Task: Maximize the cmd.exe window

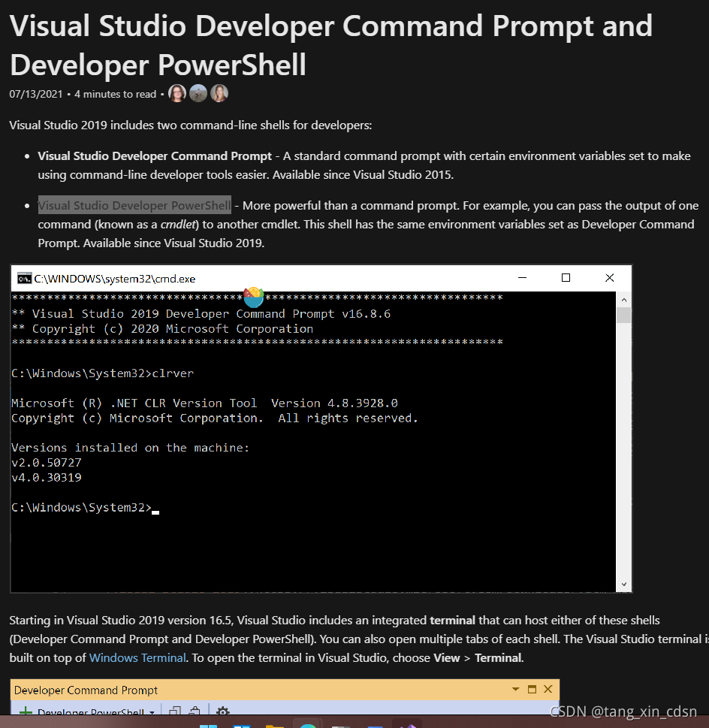Action: coord(566,278)
